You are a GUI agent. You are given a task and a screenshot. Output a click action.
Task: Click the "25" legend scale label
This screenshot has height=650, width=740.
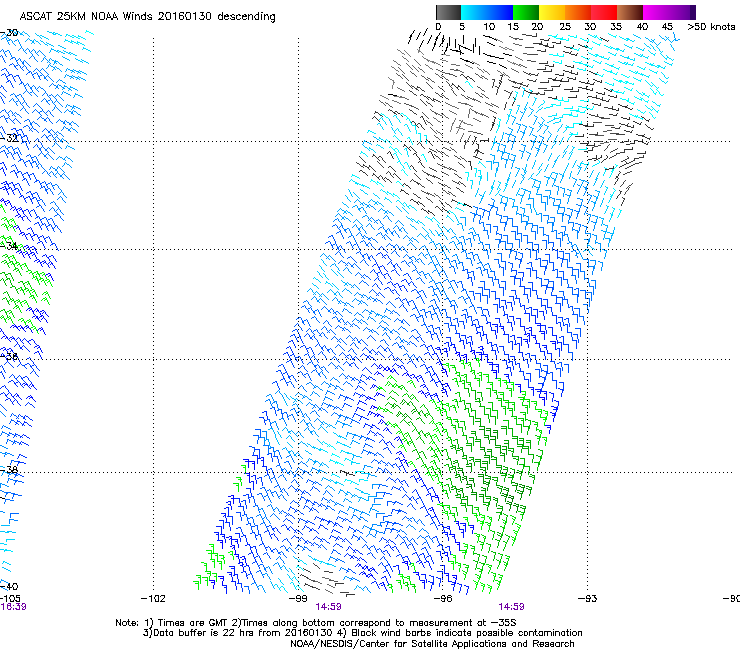[x=565, y=27]
